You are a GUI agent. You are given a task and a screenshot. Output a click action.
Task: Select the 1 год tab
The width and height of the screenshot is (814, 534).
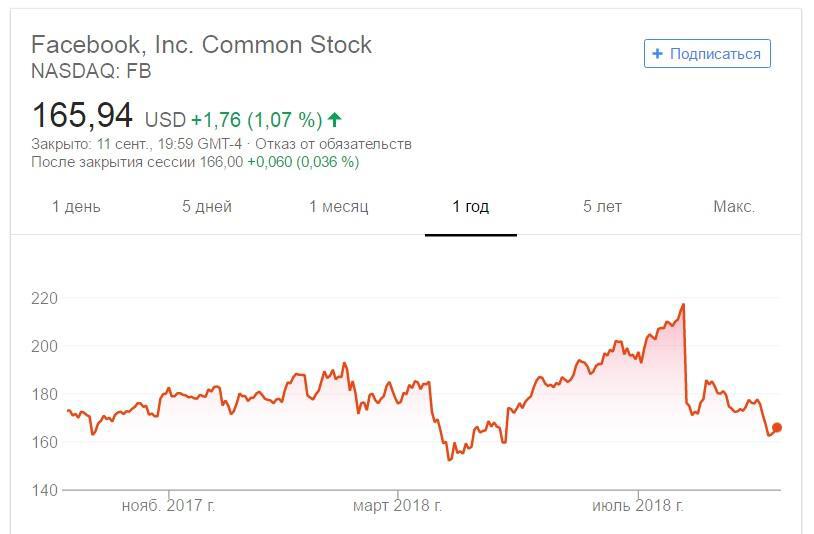point(470,207)
